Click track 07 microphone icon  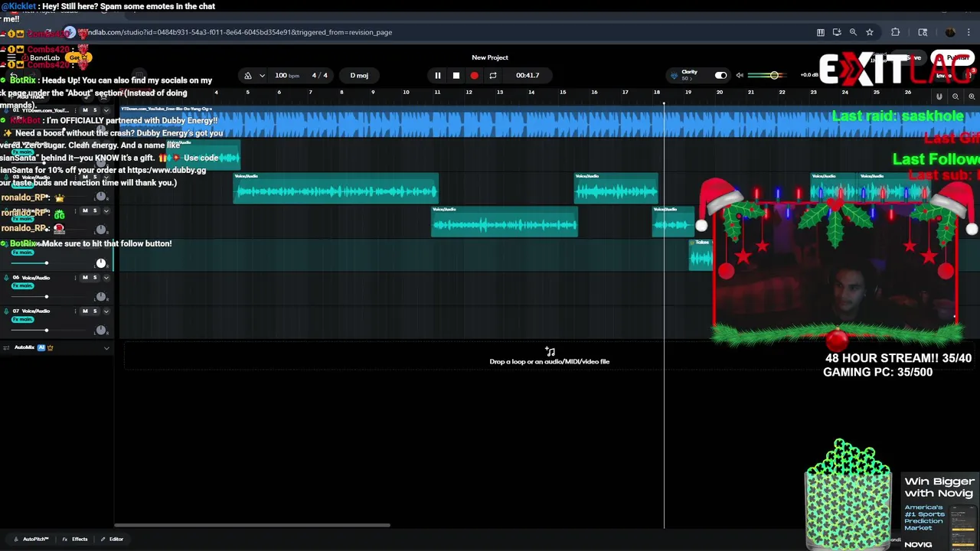click(6, 311)
